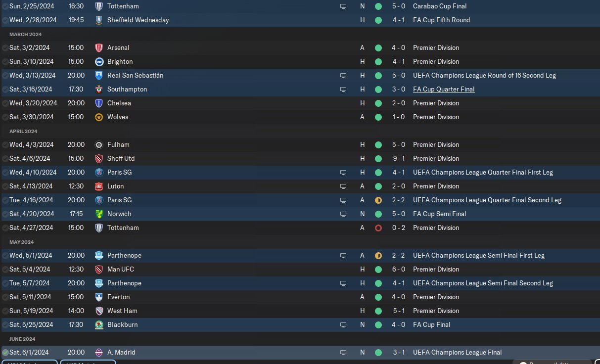Open the Brighton club badge
This screenshot has height=364, width=600.
tap(99, 62)
